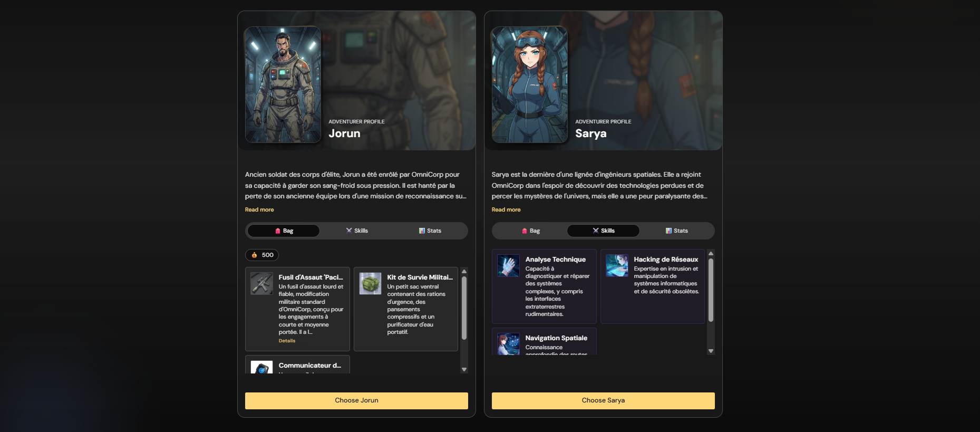The width and height of the screenshot is (980, 432).
Task: Click the Choose Sarya button
Action: pyautogui.click(x=603, y=400)
